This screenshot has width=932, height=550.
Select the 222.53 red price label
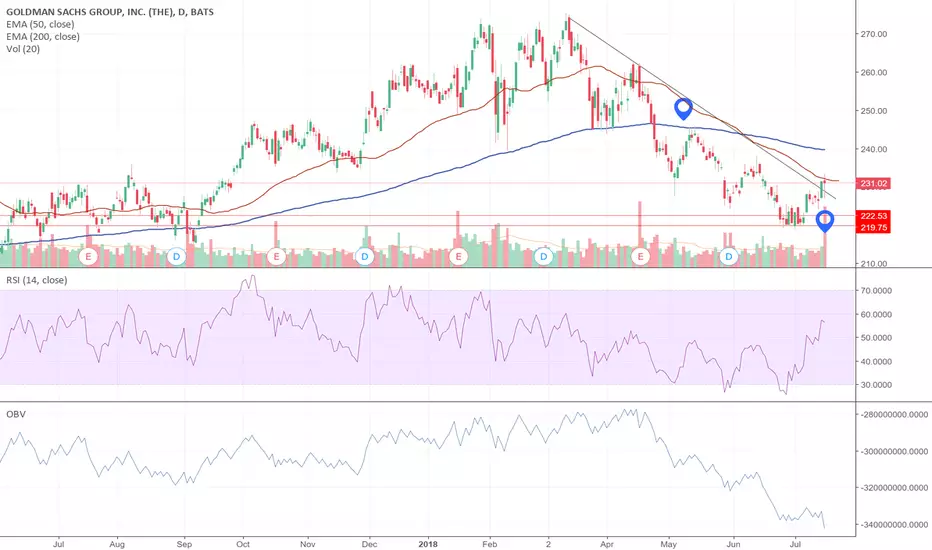(873, 216)
